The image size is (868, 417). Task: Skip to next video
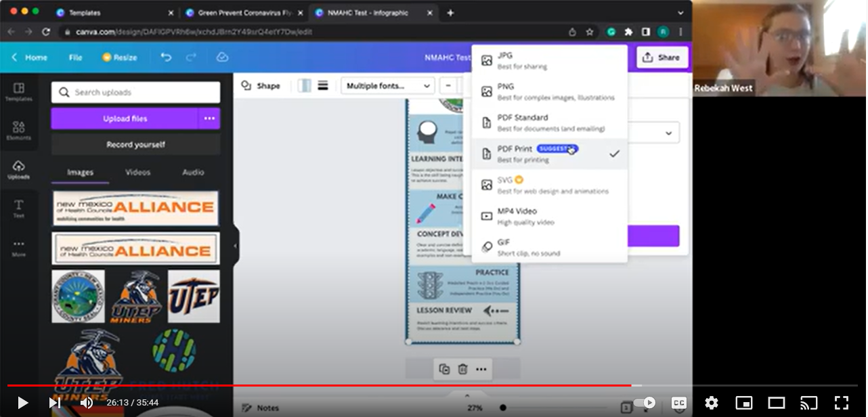[55, 403]
